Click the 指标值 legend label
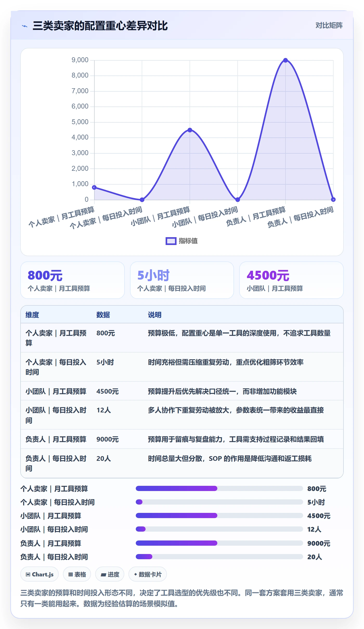The image size is (364, 629). point(188,241)
